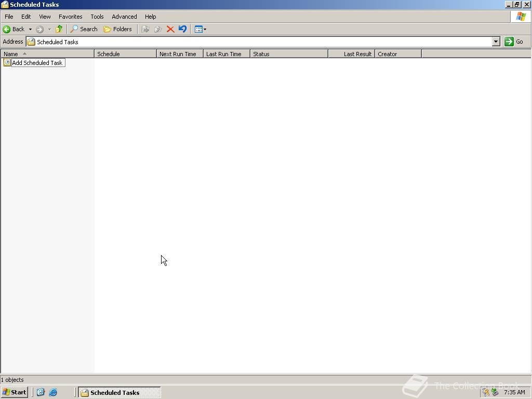Click Scheduled Tasks icon in Address bar
The height and width of the screenshot is (399, 532).
[31, 42]
